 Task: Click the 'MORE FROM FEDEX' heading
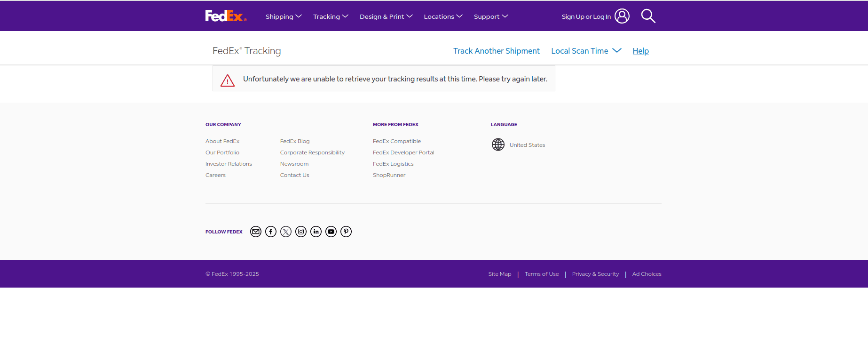click(x=395, y=125)
